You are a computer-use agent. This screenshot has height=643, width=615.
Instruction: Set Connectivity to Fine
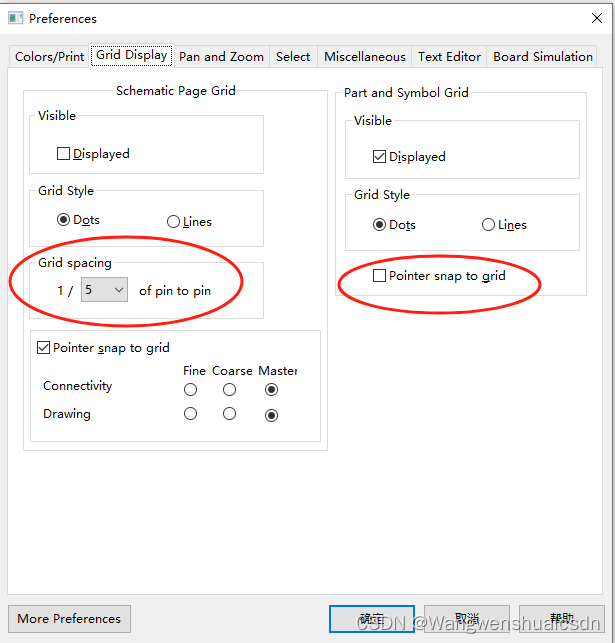click(x=190, y=390)
